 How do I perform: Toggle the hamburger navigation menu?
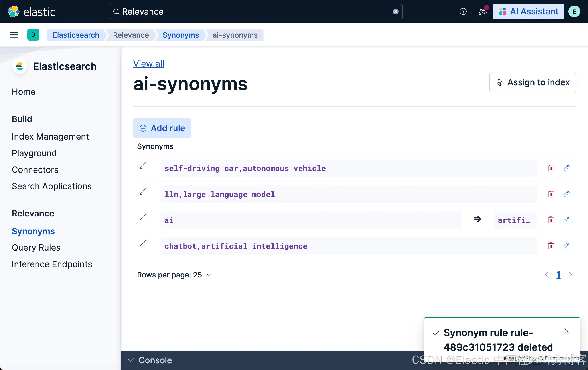[x=14, y=35]
